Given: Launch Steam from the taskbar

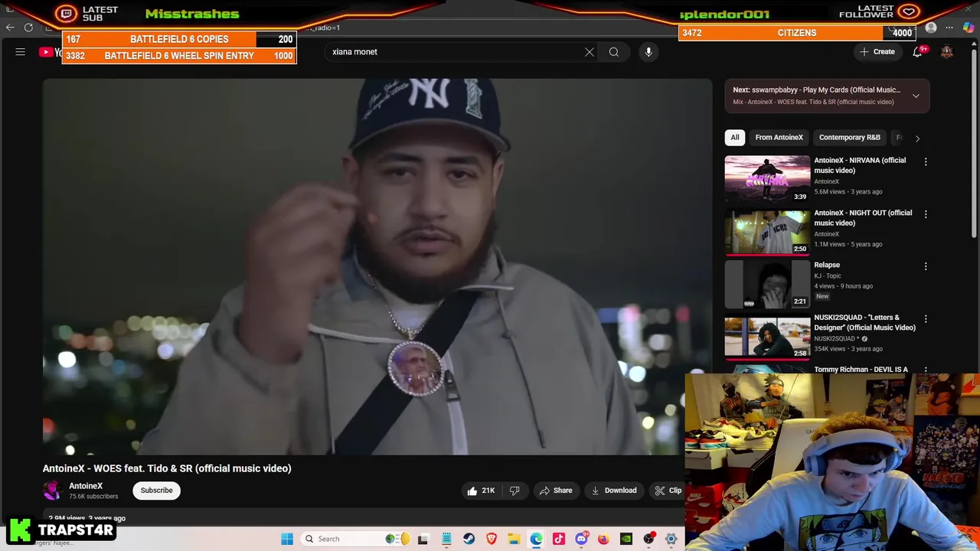Looking at the screenshot, I should pyautogui.click(x=469, y=539).
